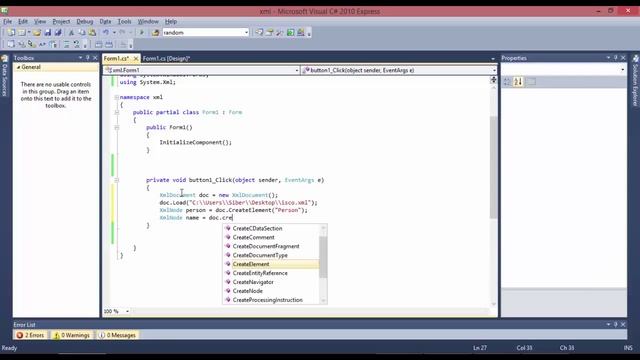Select the Form1.cs code tab

(117, 58)
